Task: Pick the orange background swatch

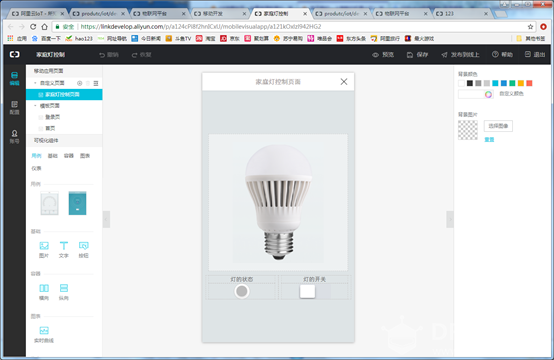Action: point(520,83)
